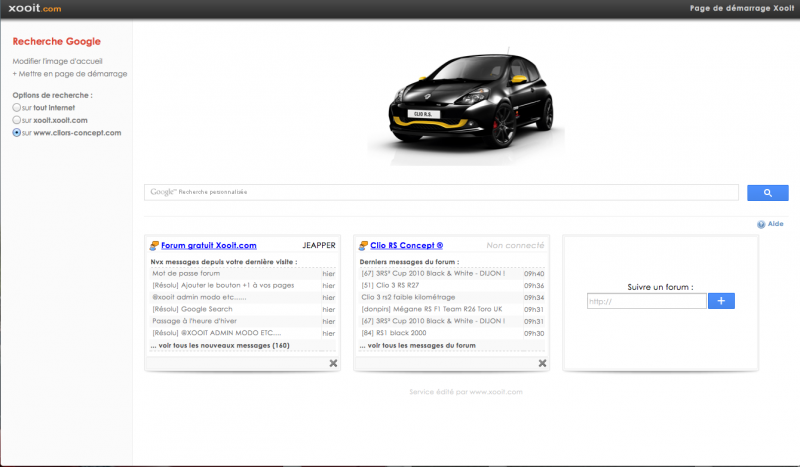Open '@xooit admin modo etc......' message
Image resolution: width=800 pixels, height=467 pixels.
[199, 297]
